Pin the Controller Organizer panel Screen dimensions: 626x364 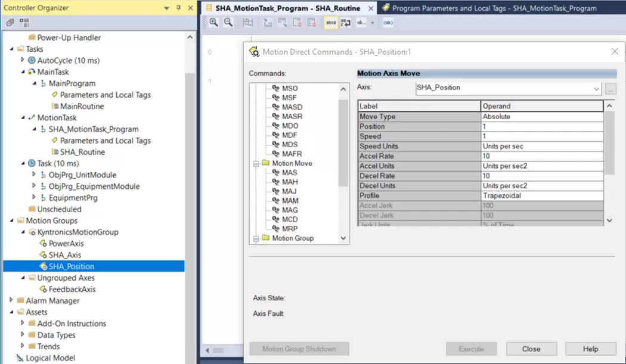pyautogui.click(x=178, y=8)
